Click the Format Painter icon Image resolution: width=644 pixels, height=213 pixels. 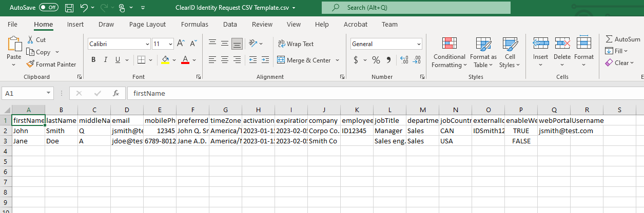31,65
